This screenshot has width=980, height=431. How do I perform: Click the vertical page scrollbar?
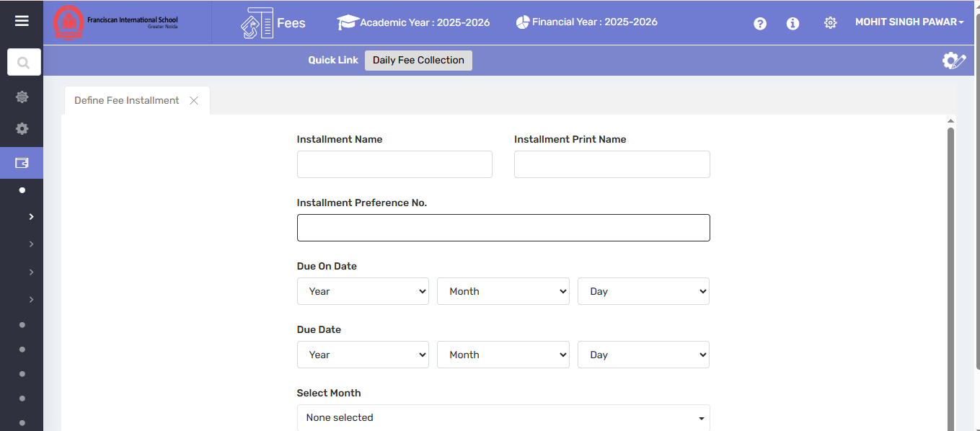click(x=950, y=274)
